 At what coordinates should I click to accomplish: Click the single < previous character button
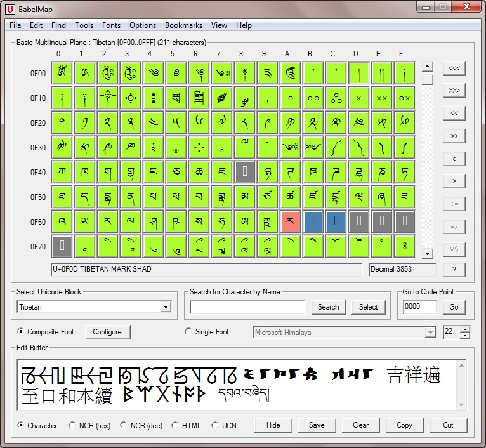pyautogui.click(x=454, y=159)
